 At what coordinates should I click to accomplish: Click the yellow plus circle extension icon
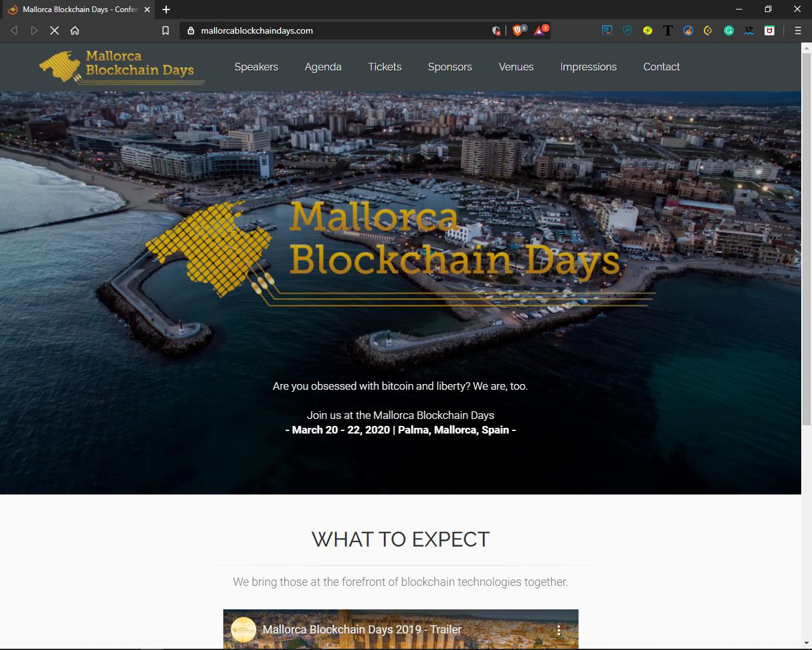point(648,30)
